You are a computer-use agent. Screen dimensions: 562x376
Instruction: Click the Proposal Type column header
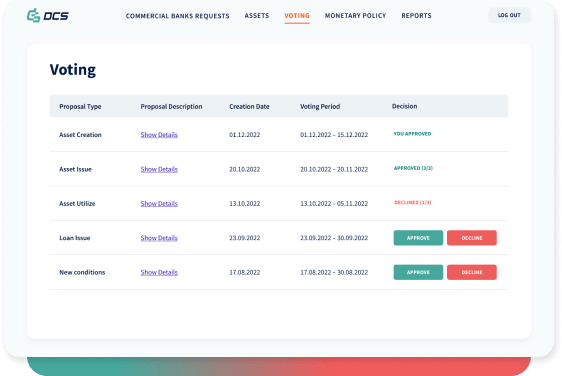[80, 106]
